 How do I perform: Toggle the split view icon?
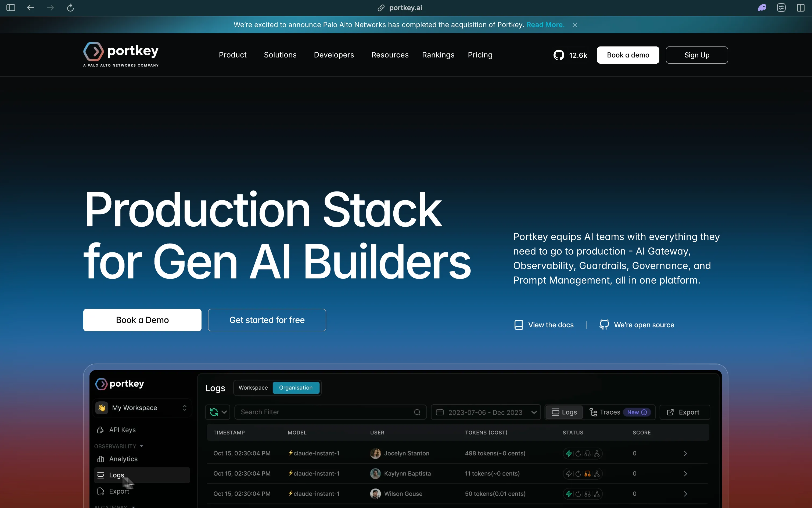point(801,8)
